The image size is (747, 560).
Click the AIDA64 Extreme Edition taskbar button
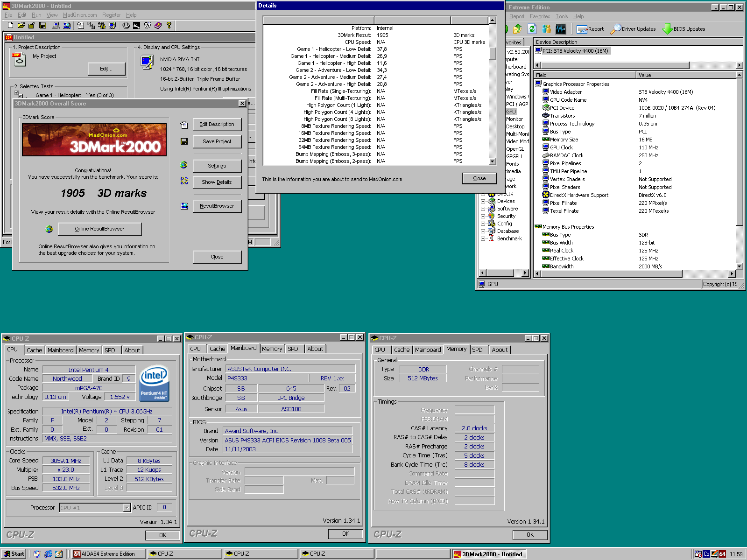click(x=108, y=554)
